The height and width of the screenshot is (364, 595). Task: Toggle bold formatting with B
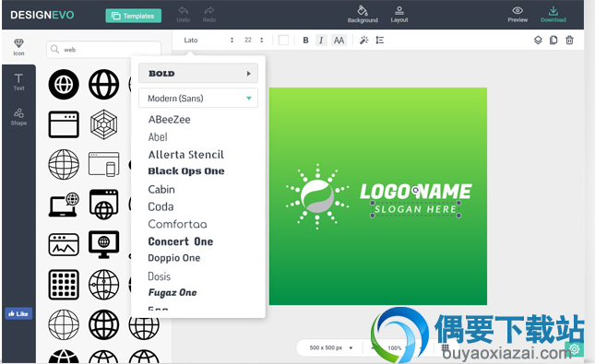[305, 41]
